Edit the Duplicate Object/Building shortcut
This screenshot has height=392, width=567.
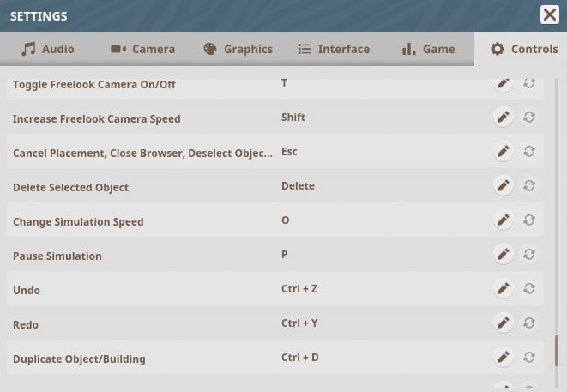pyautogui.click(x=504, y=358)
